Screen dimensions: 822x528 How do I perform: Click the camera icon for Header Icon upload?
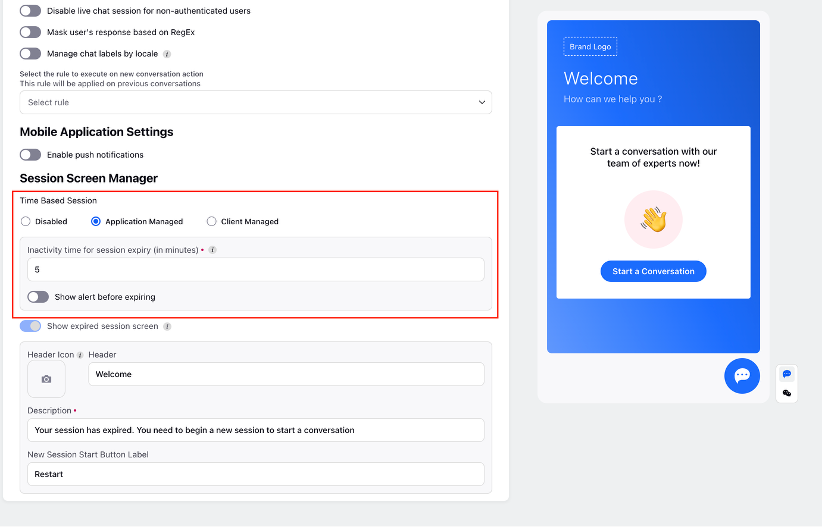point(46,379)
